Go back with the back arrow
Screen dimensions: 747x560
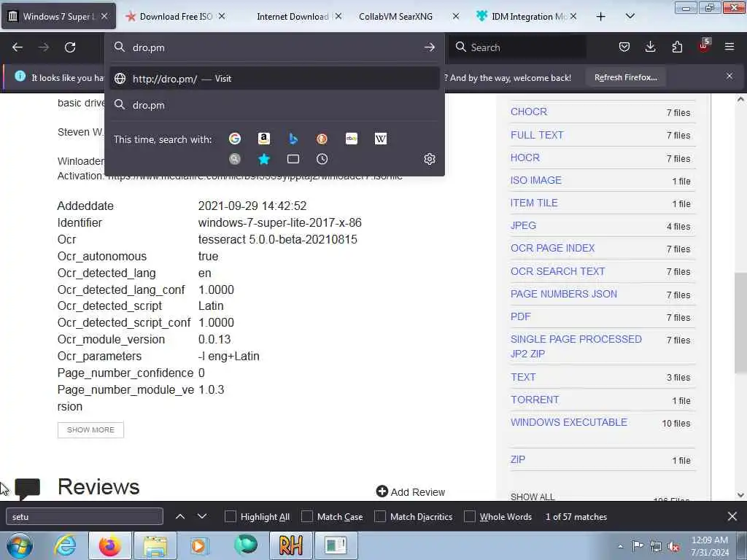(x=18, y=47)
